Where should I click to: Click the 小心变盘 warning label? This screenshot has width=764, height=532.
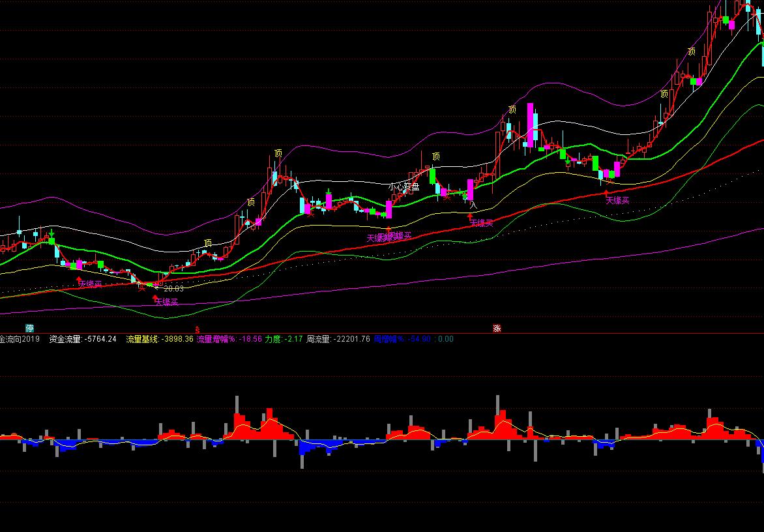point(404,187)
